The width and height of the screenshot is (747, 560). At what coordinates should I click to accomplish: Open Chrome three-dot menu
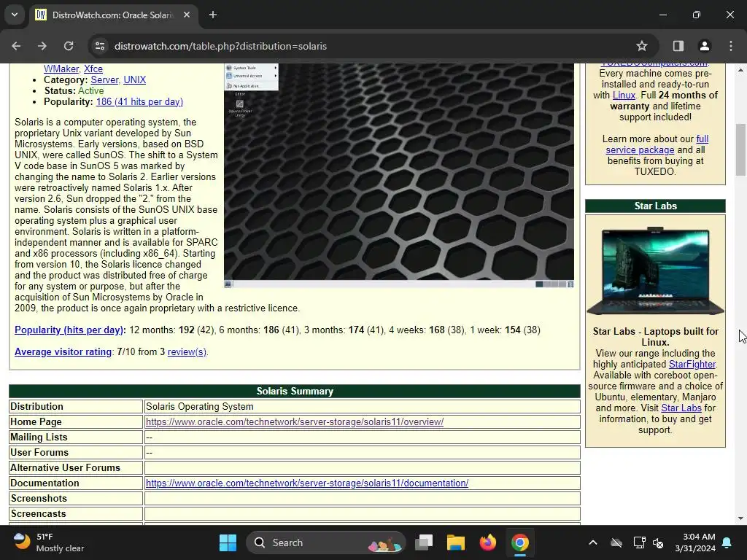(731, 46)
